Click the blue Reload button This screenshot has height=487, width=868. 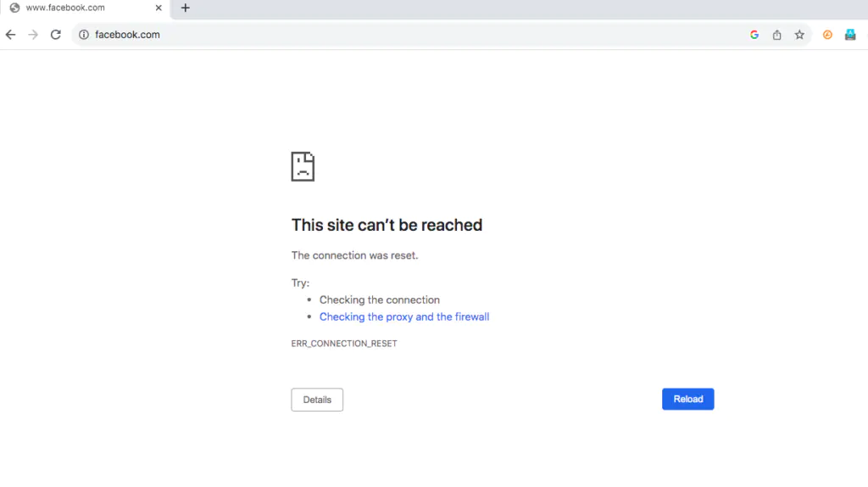[688, 399]
